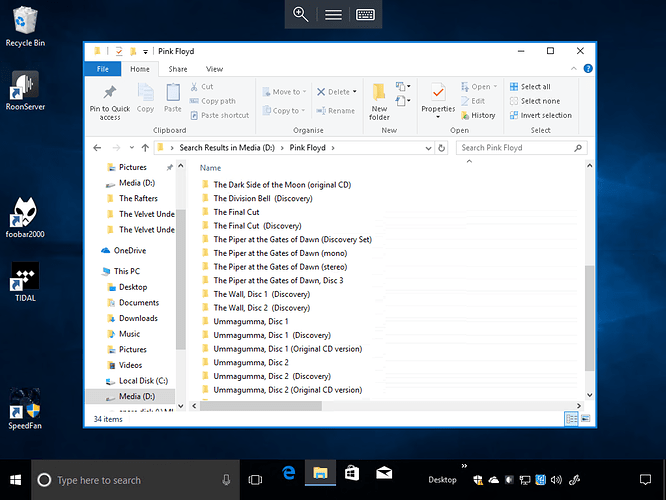Open the Quick Access Toolbar customize dropdown
Image resolution: width=666 pixels, height=500 pixels.
(x=145, y=52)
